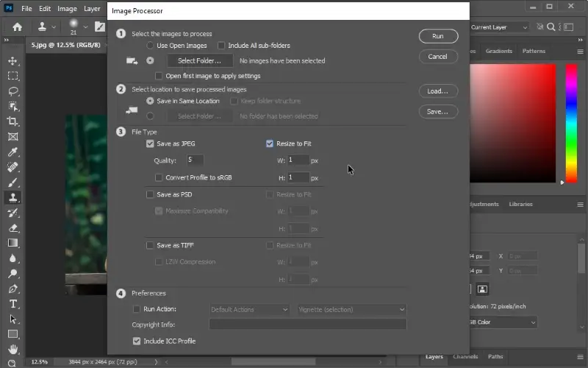Viewport: 588px width, 368px height.
Task: Select the Eyedropper tool
Action: point(13,152)
